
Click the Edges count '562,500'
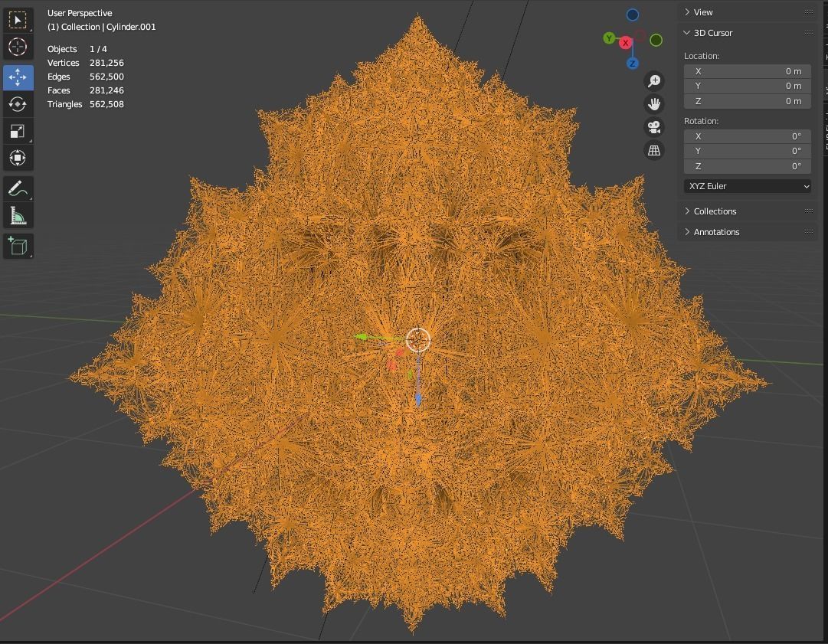click(106, 77)
